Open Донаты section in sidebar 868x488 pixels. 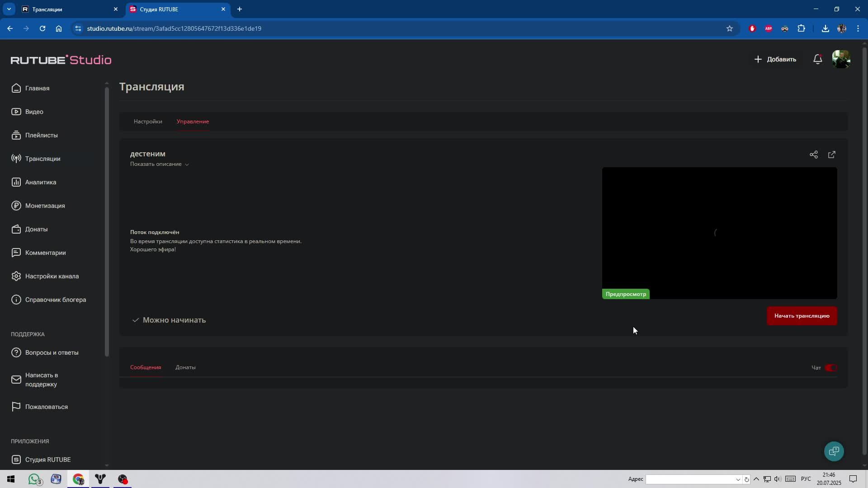point(36,229)
